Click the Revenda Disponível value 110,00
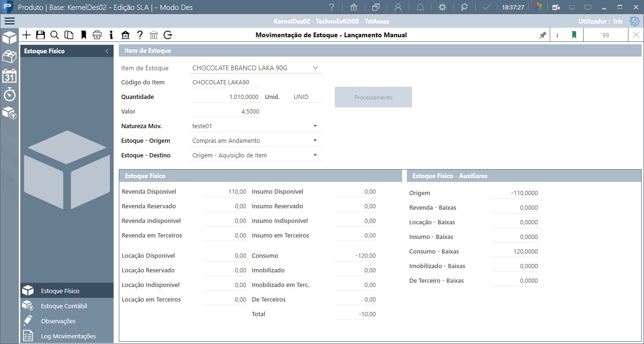The width and height of the screenshot is (644, 344). [226, 192]
